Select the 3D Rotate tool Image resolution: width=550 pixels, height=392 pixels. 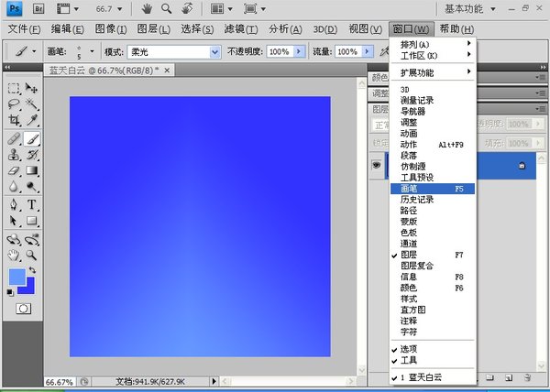14,240
